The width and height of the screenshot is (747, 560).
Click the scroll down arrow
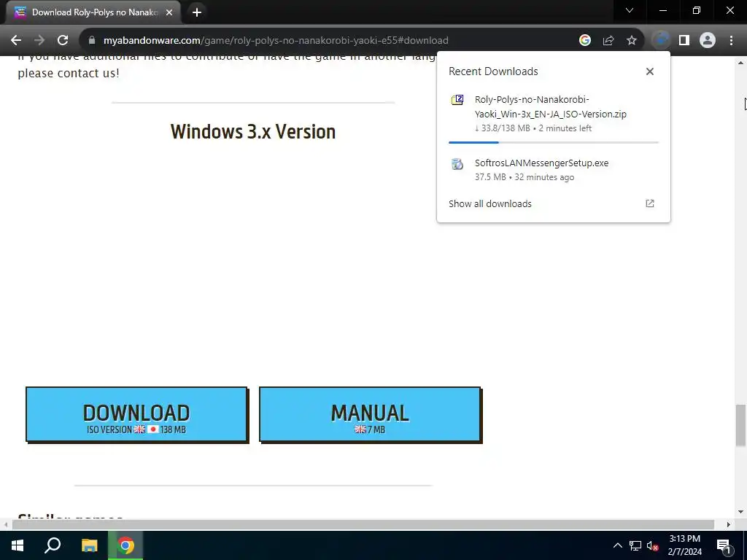click(x=740, y=512)
